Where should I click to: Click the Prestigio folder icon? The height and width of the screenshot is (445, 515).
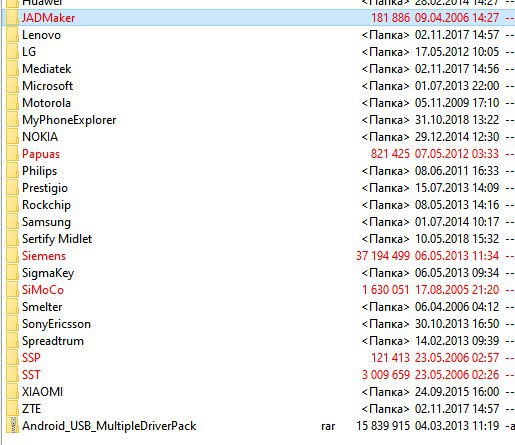point(12,188)
